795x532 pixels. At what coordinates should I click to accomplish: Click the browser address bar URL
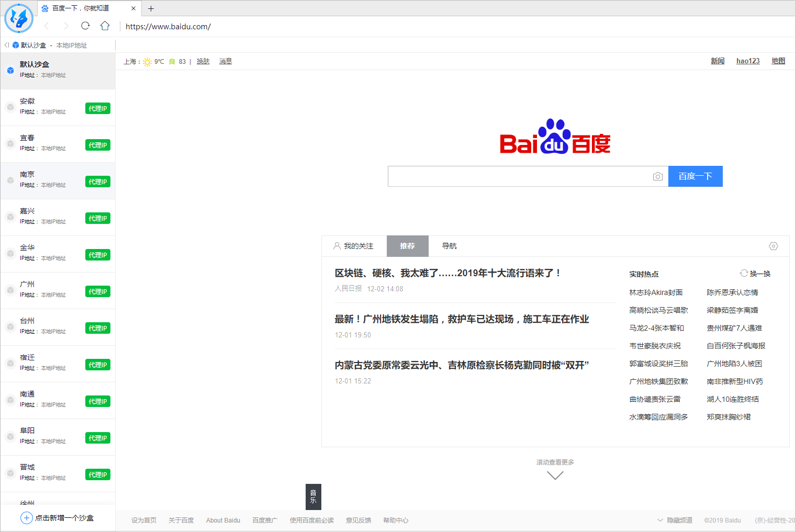point(168,27)
